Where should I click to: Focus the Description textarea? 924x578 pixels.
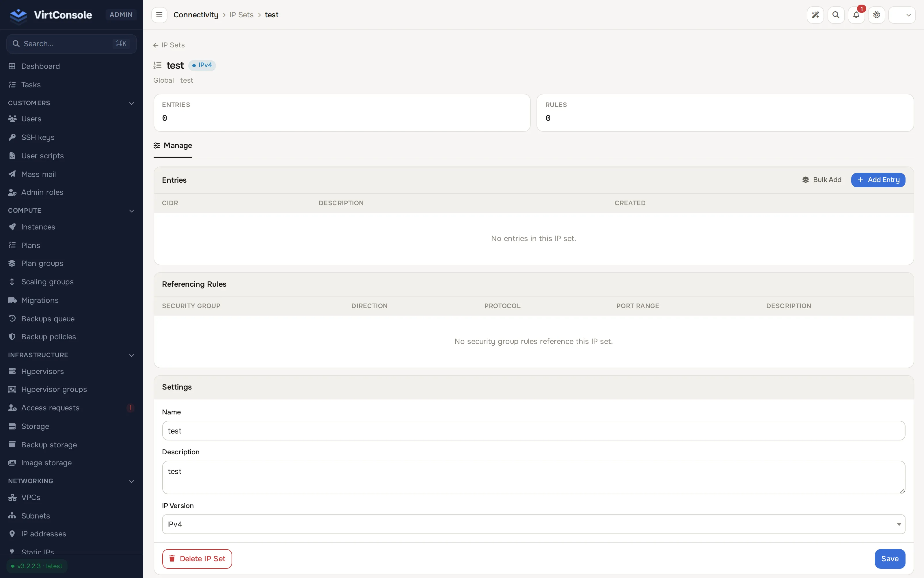click(533, 477)
